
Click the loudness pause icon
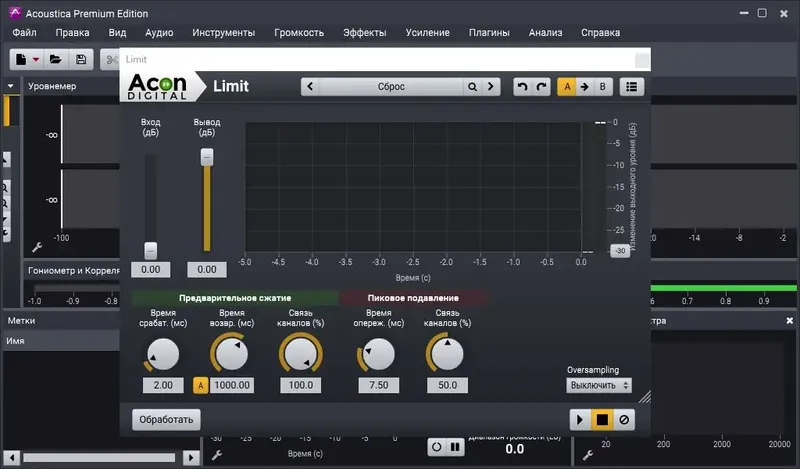[x=455, y=447]
